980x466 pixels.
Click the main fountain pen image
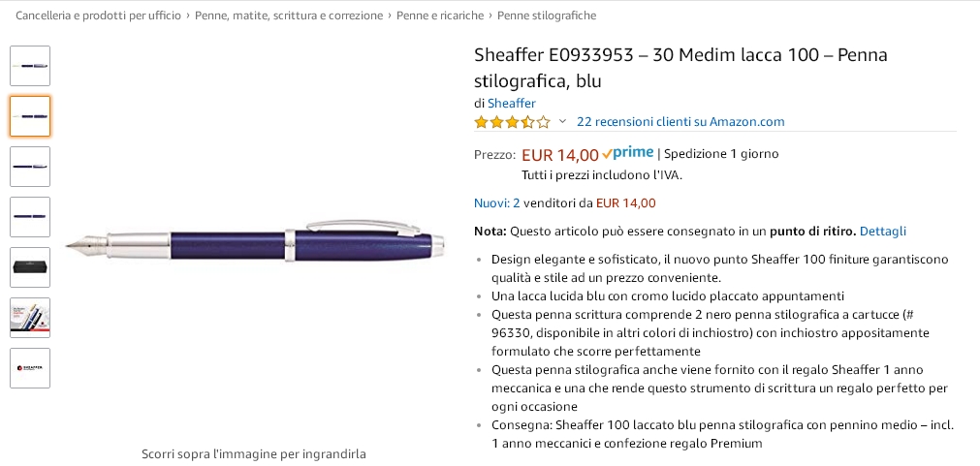click(x=255, y=243)
